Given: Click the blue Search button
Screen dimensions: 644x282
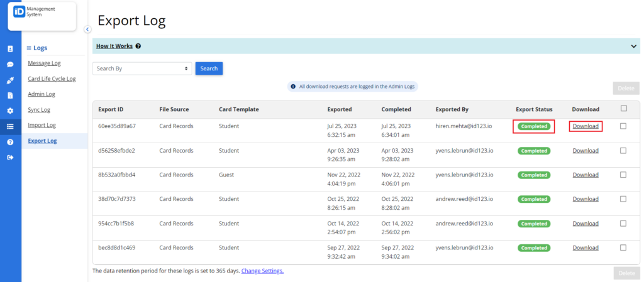Looking at the screenshot, I should tap(209, 68).
